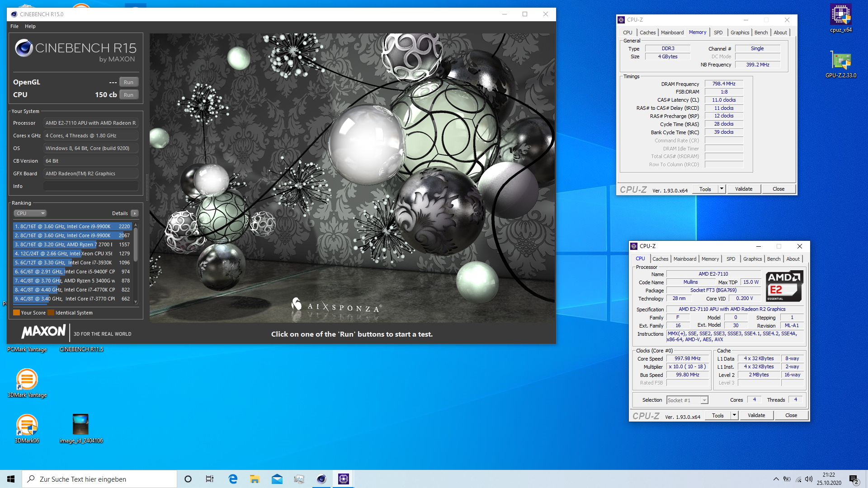
Task: Open File Explorer from the taskbar
Action: 255,479
